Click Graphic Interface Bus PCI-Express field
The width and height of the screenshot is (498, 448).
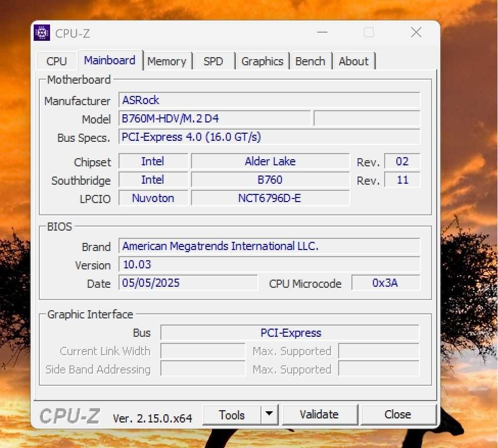tap(290, 333)
